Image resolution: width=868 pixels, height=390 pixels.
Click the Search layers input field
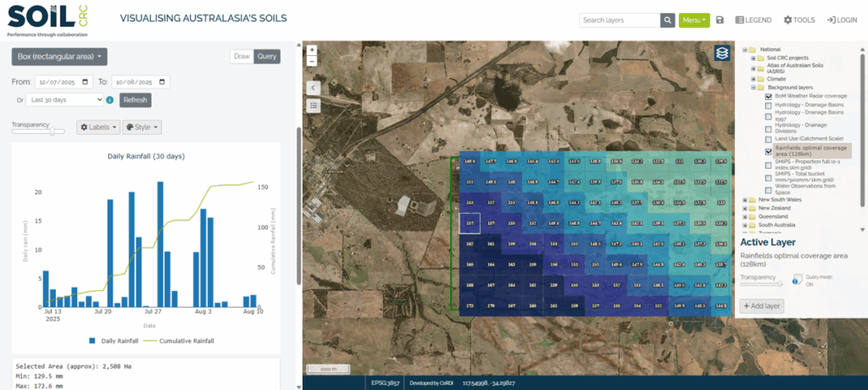620,19
